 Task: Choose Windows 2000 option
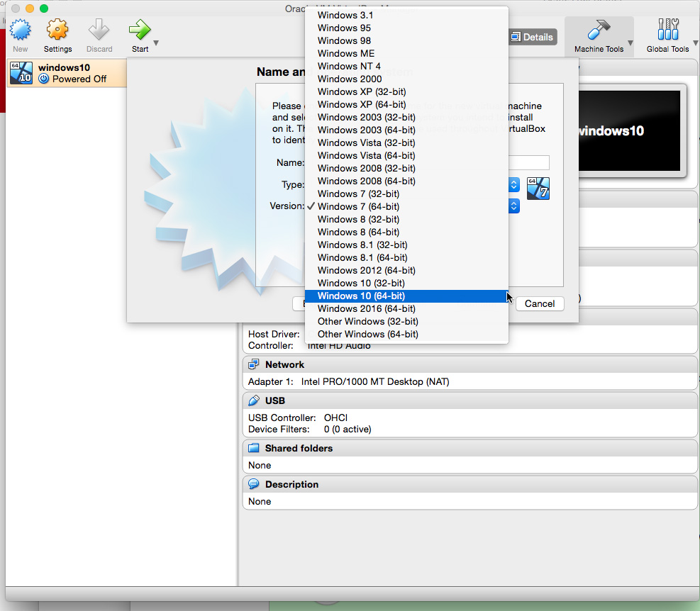(x=406, y=79)
